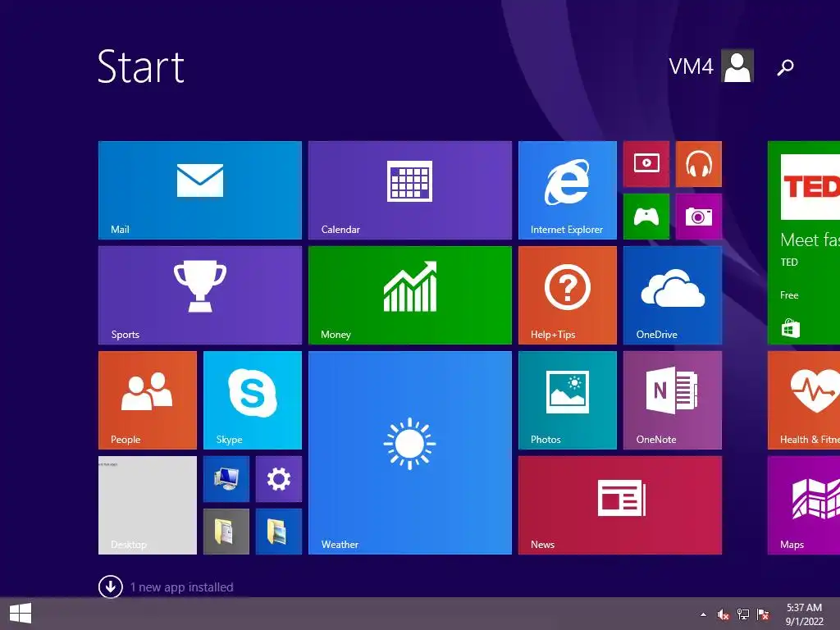Switch to the Desktop tile
840x630 pixels.
point(148,505)
